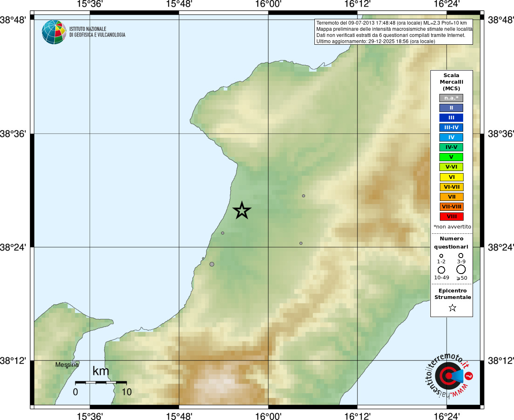514x420 pixels.
Task: Select the green V intensity swatch
Action: click(451, 157)
